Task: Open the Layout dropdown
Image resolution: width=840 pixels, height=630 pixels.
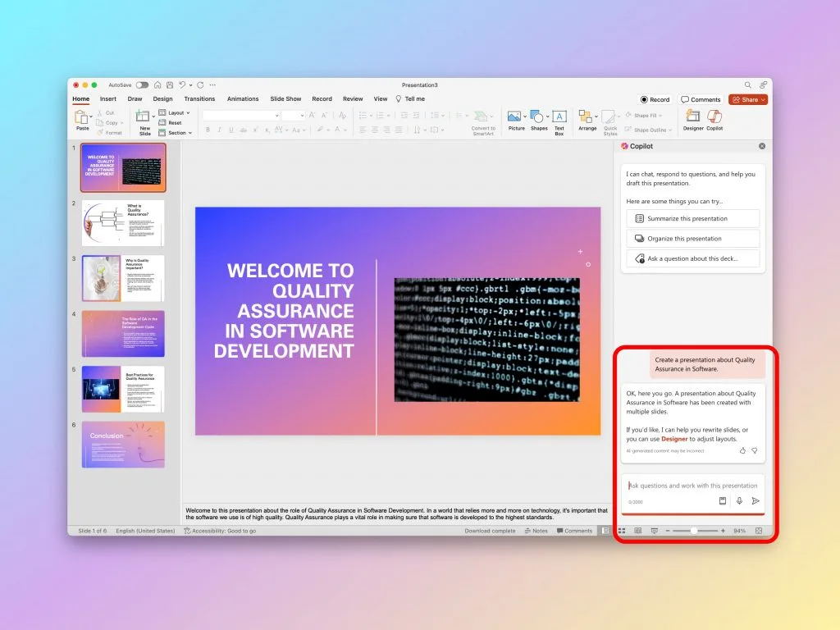Action: pos(175,113)
